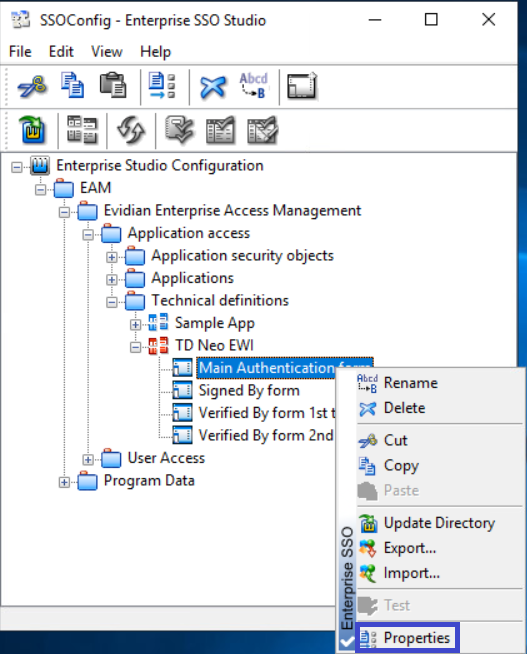Viewport: 527px width, 654px height.
Task: Expand the Applications folder node
Action: coord(112,279)
